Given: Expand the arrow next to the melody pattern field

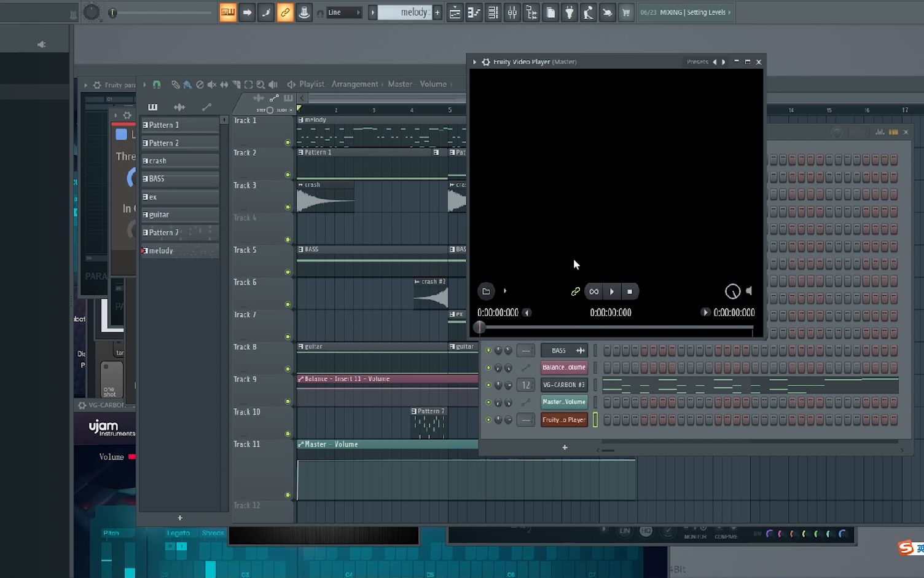Looking at the screenshot, I should (373, 12).
